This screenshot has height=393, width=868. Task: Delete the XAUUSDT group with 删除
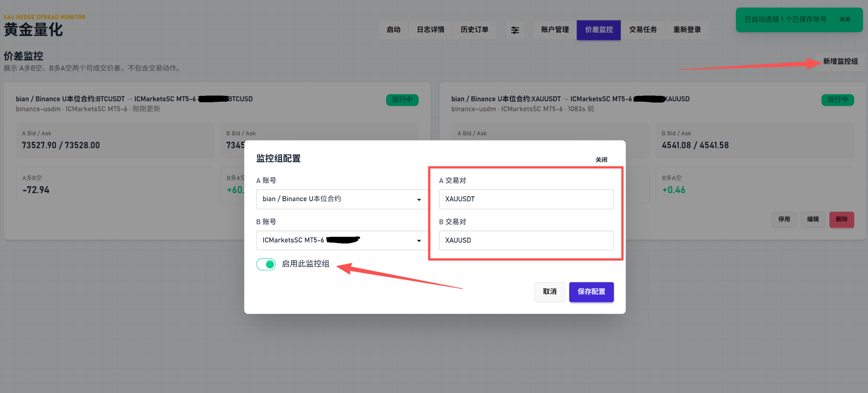841,220
